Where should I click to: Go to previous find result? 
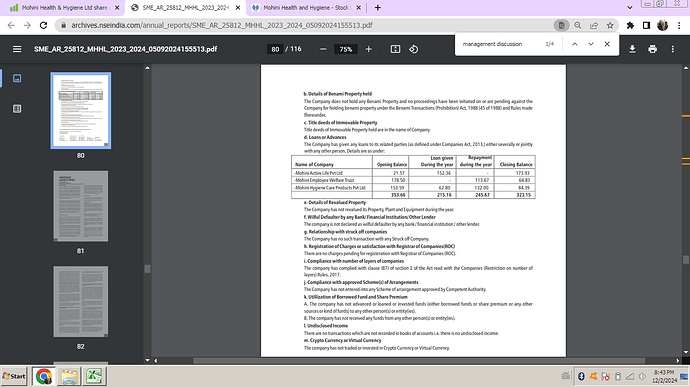coord(575,44)
